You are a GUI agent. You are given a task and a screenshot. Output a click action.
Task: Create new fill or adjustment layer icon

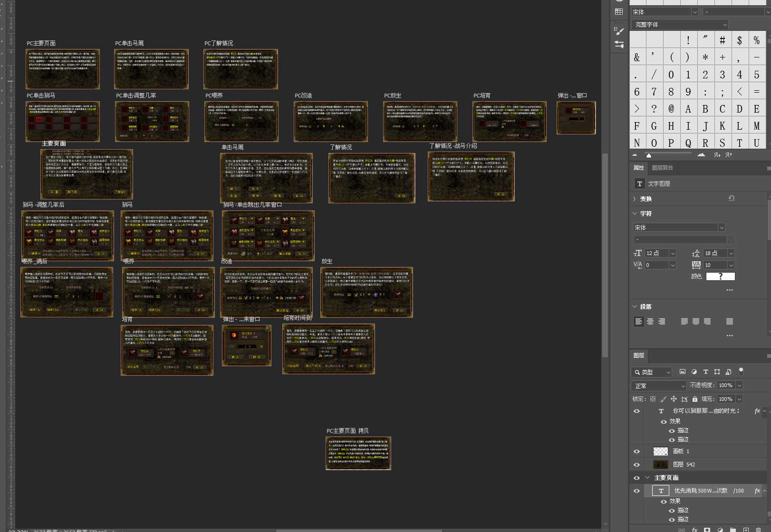[x=720, y=530]
